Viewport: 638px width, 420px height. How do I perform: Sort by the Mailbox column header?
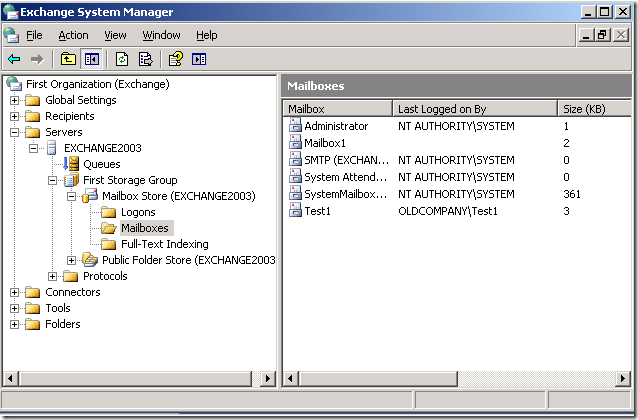338,109
